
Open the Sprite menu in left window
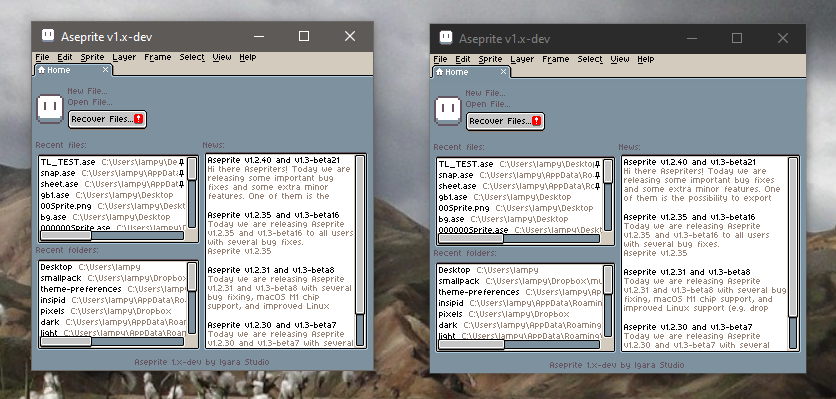coord(92,57)
